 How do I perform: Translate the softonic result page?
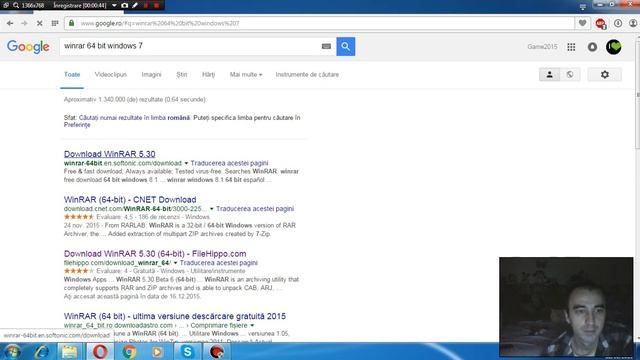[229, 163]
